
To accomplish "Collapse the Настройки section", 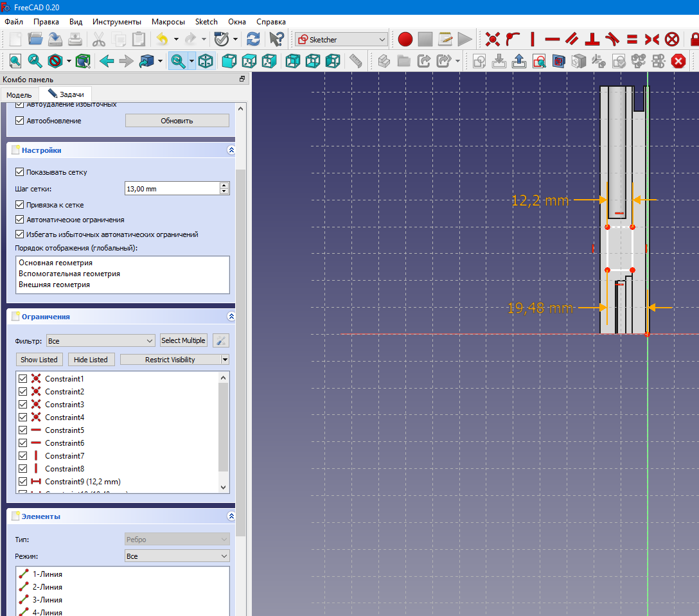I will (231, 150).
